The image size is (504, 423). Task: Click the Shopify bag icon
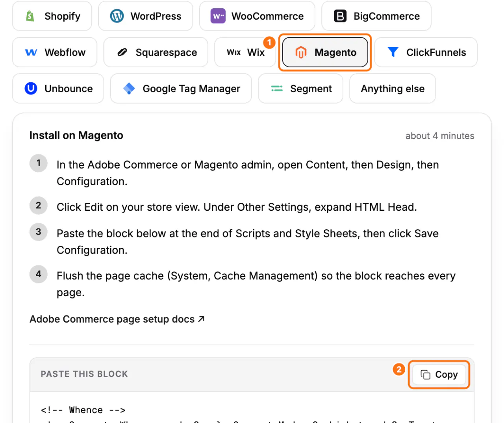[30, 16]
